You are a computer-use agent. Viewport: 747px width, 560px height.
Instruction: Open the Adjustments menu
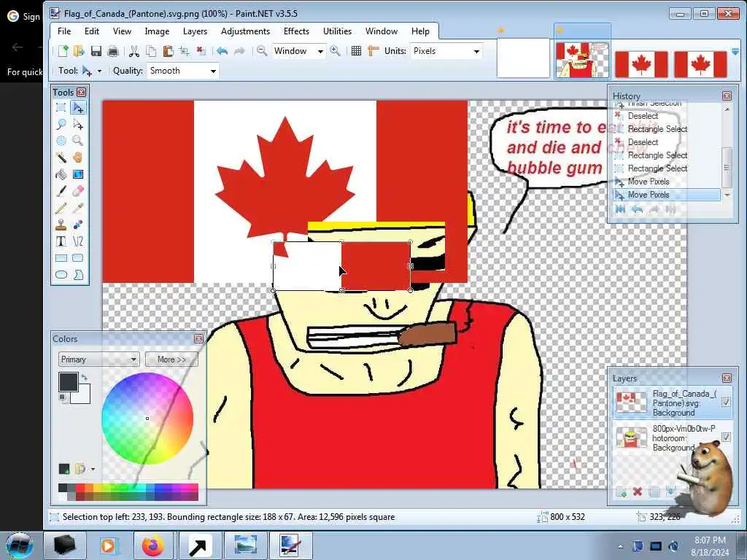(245, 31)
